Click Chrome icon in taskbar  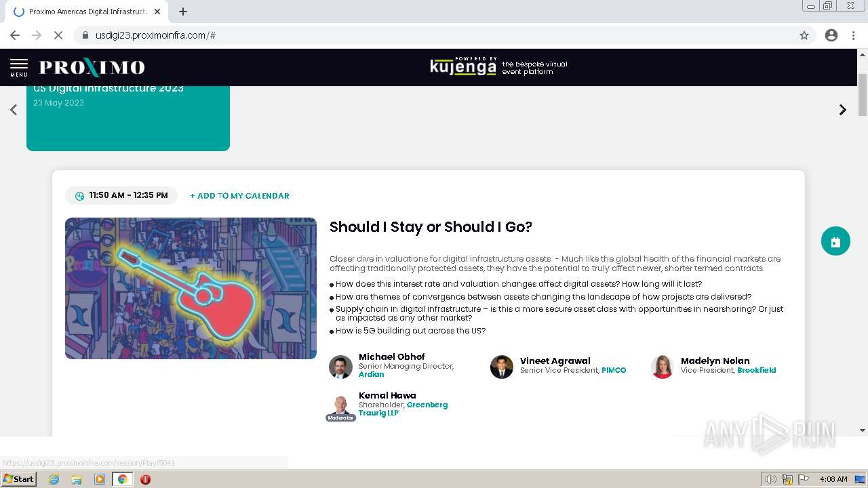point(122,479)
